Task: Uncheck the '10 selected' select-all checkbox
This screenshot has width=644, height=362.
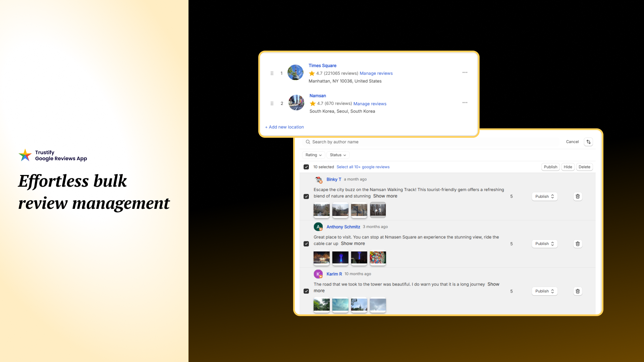Action: click(x=306, y=167)
